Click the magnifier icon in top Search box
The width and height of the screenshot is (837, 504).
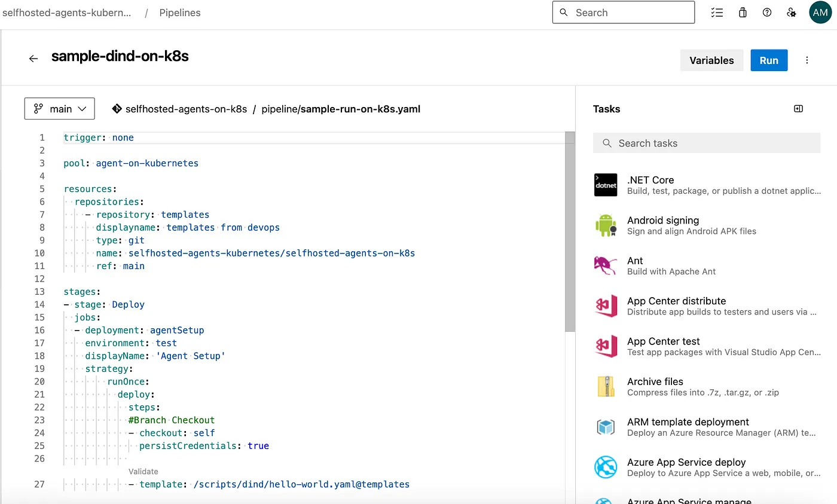[564, 13]
